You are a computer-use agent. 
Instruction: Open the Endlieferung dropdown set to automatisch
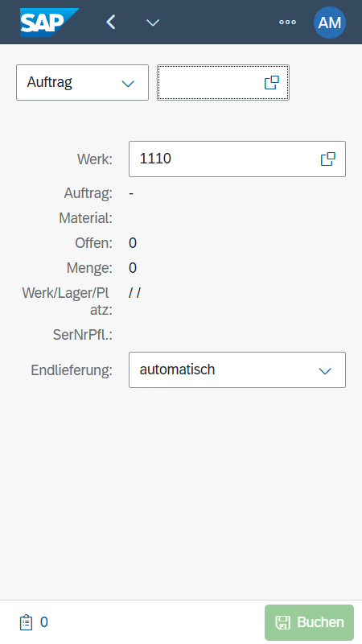point(237,369)
